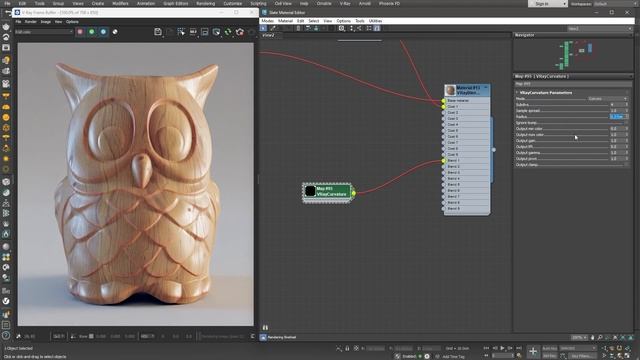Viewport: 640px width, 360px height.
Task: Click the Blend 2 slot row
Action: (x=467, y=167)
